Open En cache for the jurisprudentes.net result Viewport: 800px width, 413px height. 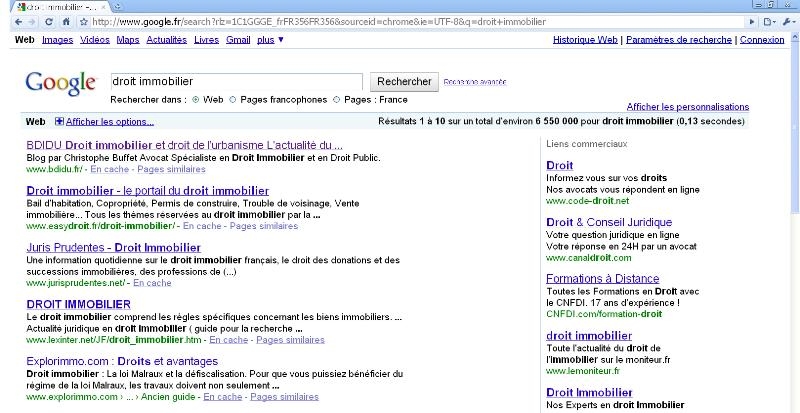coord(152,283)
